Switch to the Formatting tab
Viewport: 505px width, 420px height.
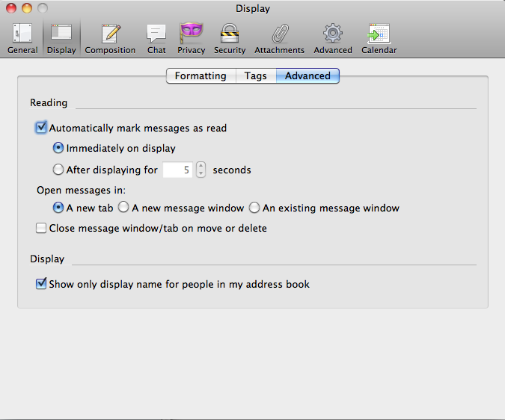pos(201,76)
